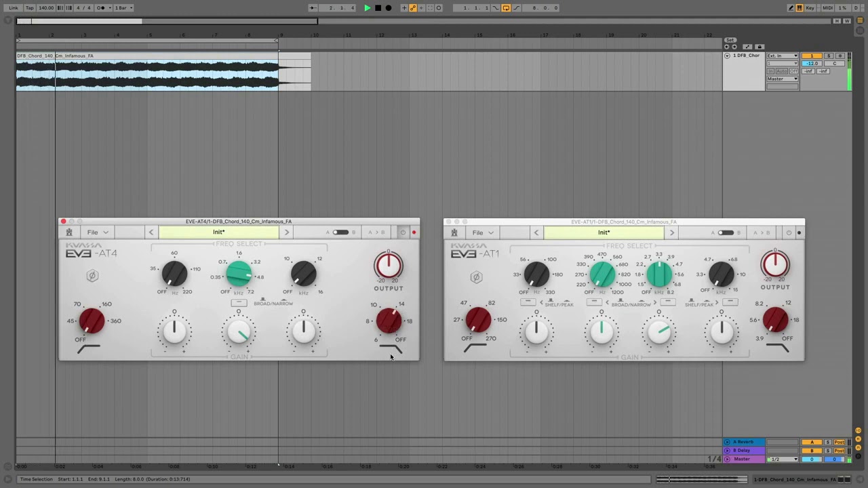The width and height of the screenshot is (868, 488).
Task: Click the red high-pass filter knob in EVE-AT4
Action: point(92,321)
